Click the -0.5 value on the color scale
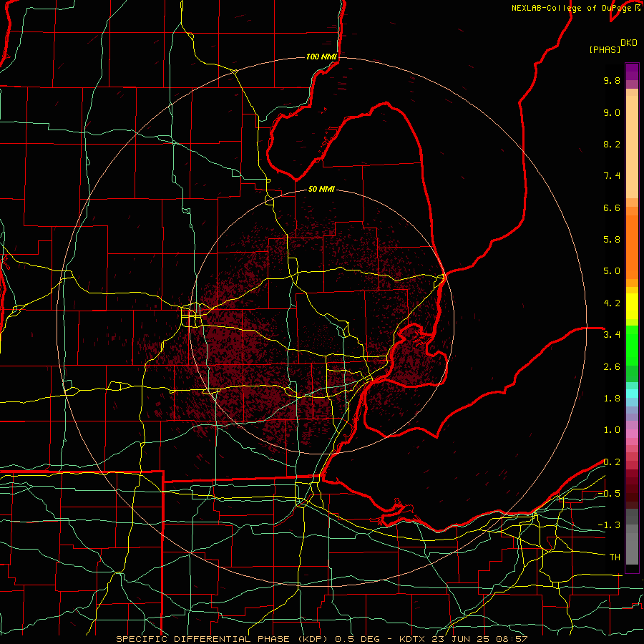This screenshot has width=644, height=644. tap(609, 494)
